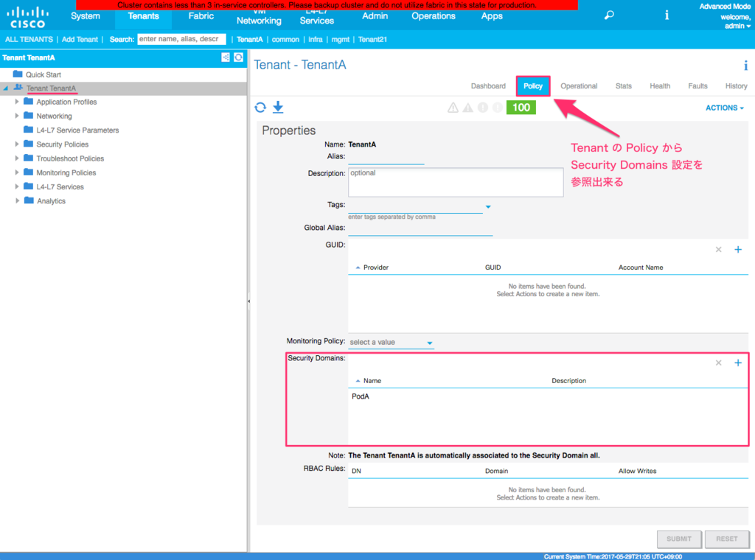Viewport: 755px width, 560px height.
Task: Delete the selected GUID entry with X
Action: pos(718,250)
